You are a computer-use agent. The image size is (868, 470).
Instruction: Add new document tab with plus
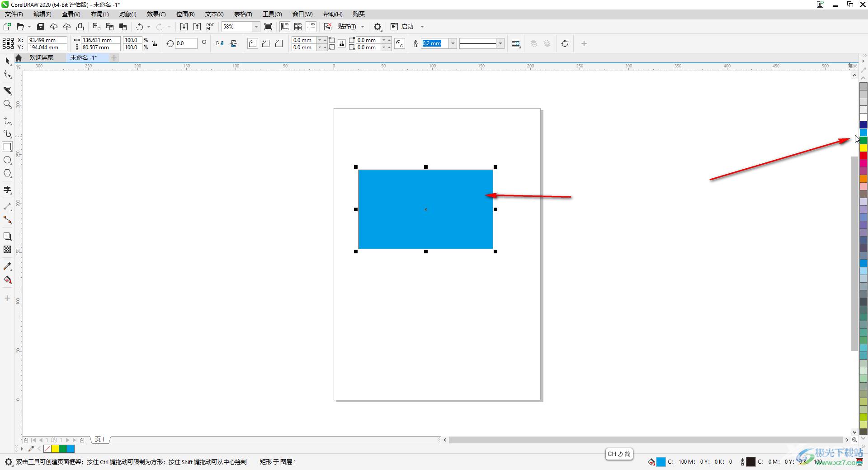click(x=114, y=57)
